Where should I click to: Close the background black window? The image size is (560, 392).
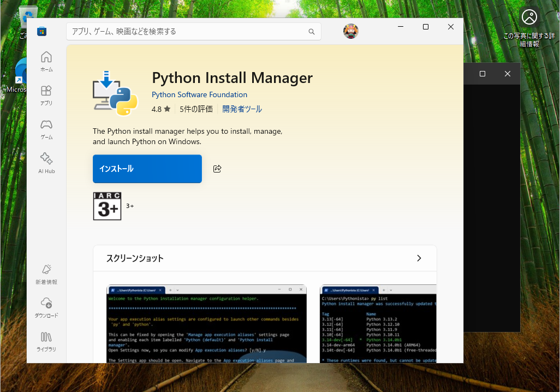[508, 74]
